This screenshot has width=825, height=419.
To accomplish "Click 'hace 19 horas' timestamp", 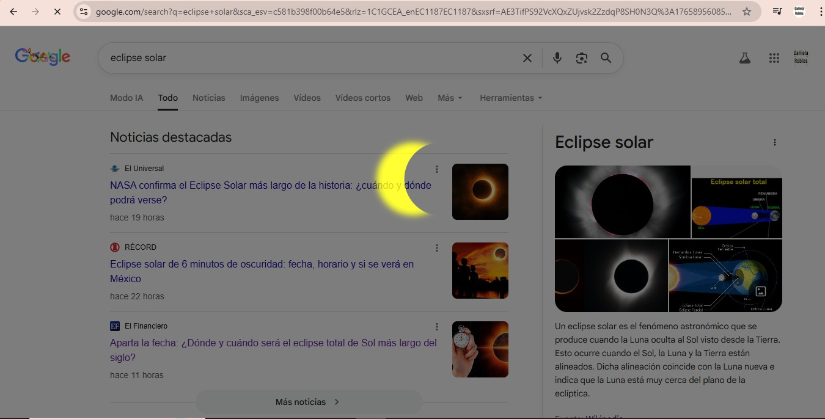I will pyautogui.click(x=137, y=217).
